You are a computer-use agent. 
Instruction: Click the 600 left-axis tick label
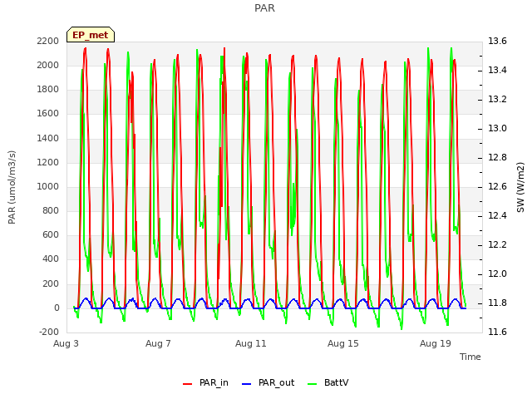51,234
